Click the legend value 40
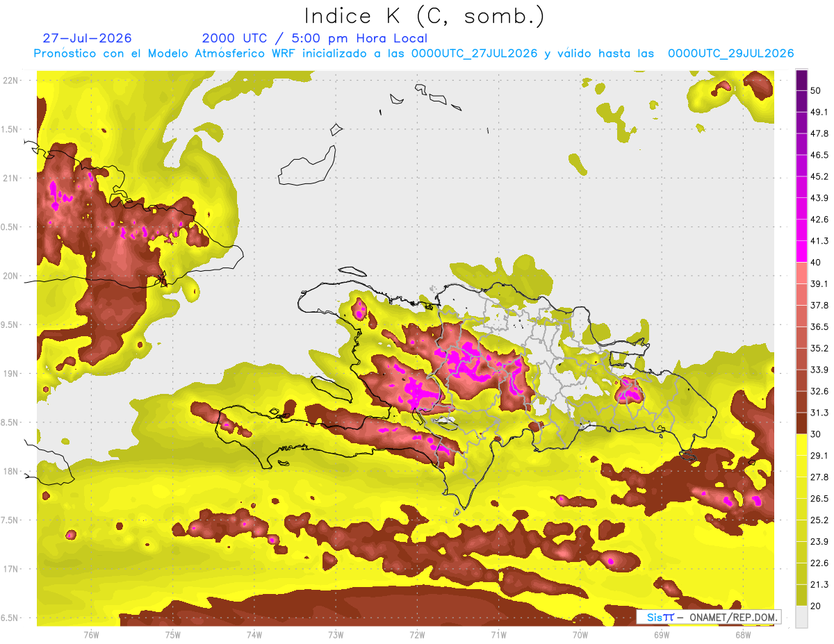This screenshot has height=644, width=834. click(817, 263)
